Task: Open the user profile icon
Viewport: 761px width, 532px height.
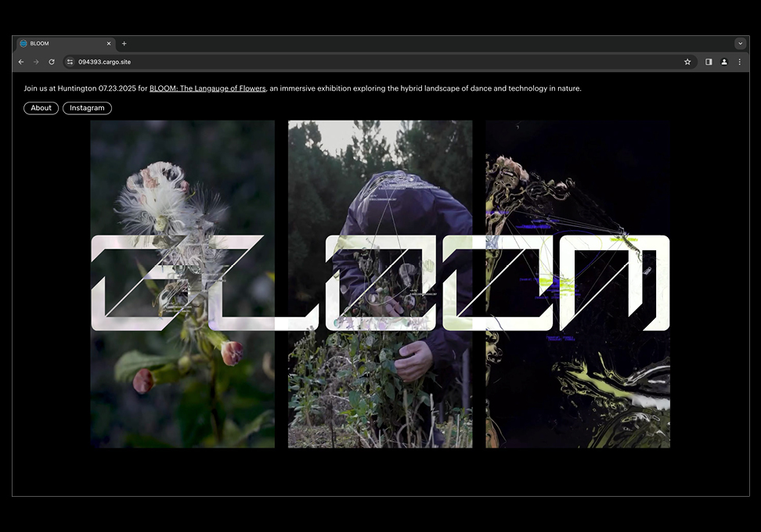Action: [x=724, y=62]
